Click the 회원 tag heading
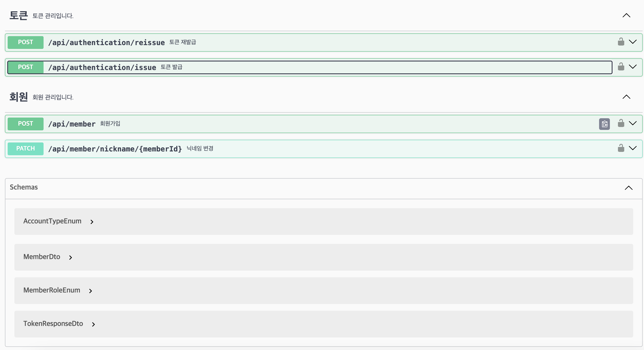Viewport: 644px width, 350px height. pyautogui.click(x=19, y=97)
